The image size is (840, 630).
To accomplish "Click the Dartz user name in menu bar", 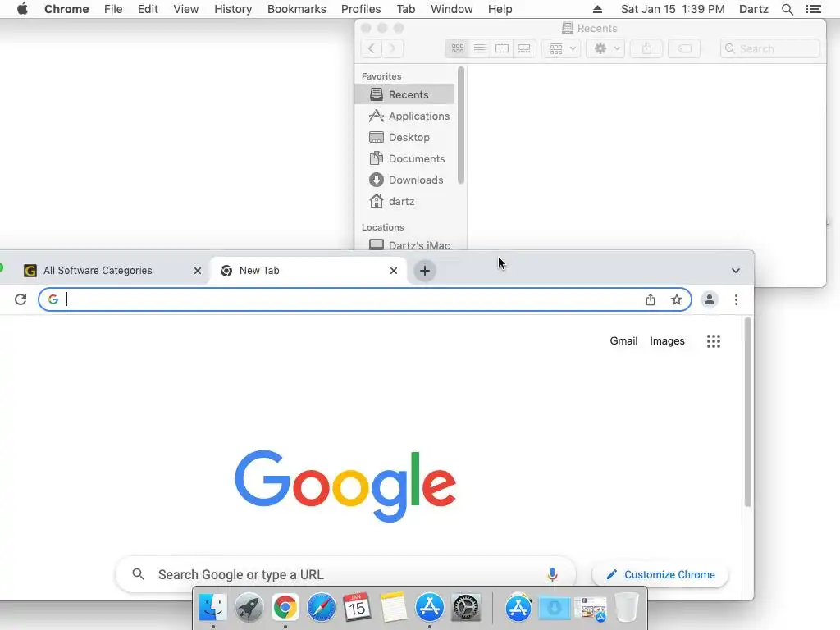I will click(x=754, y=9).
